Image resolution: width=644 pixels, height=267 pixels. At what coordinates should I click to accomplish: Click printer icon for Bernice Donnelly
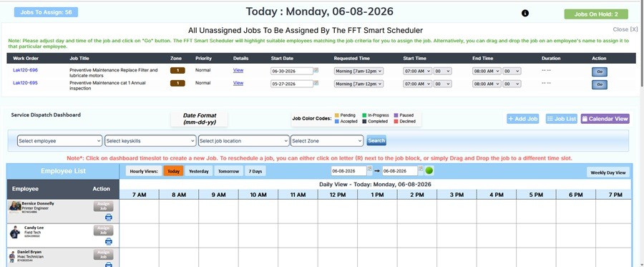(x=109, y=218)
